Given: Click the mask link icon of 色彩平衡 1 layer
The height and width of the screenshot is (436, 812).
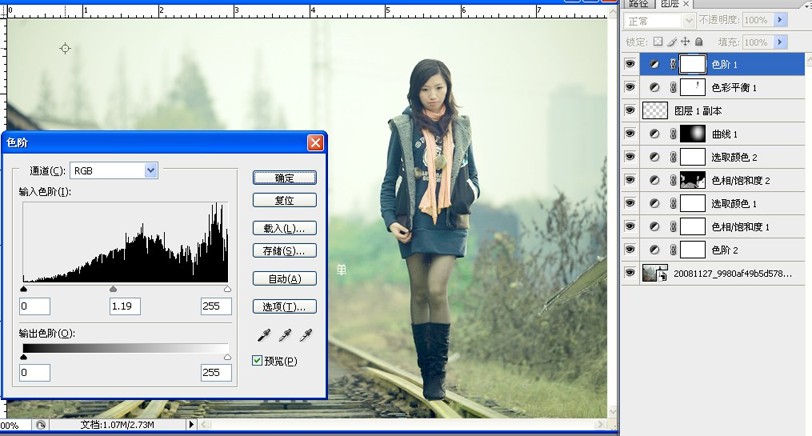Looking at the screenshot, I should coord(673,88).
